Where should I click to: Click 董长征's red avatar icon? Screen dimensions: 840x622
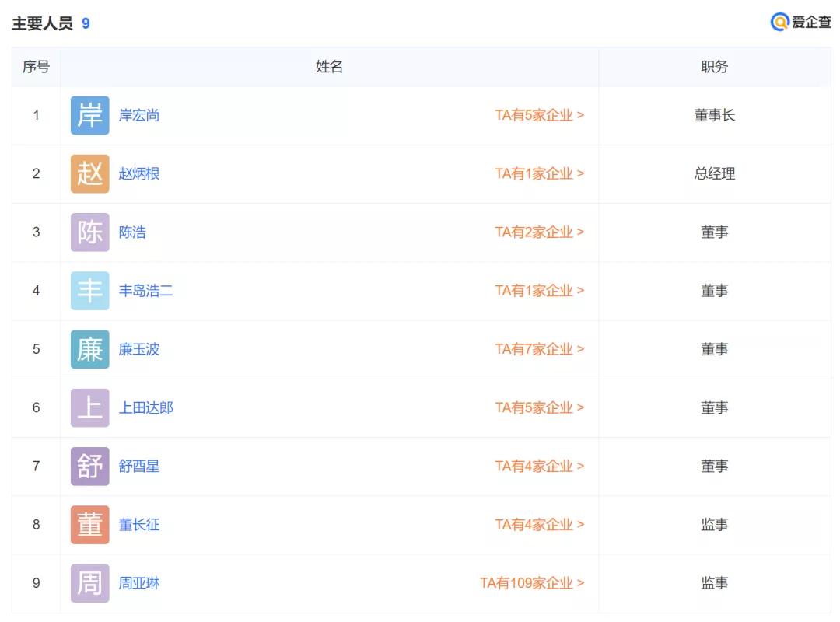click(89, 524)
